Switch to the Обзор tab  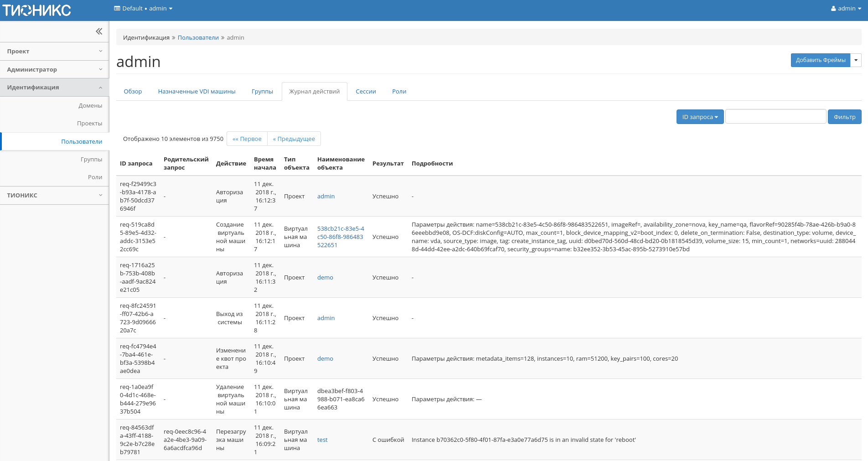coord(133,92)
